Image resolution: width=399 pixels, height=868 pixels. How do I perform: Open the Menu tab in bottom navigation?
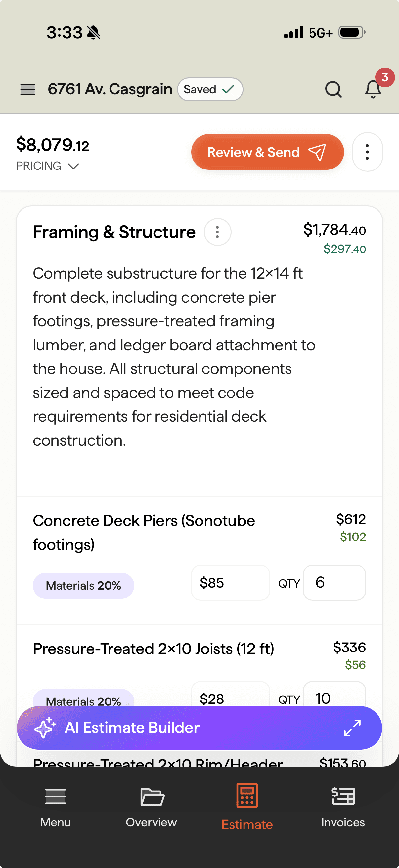point(56,807)
